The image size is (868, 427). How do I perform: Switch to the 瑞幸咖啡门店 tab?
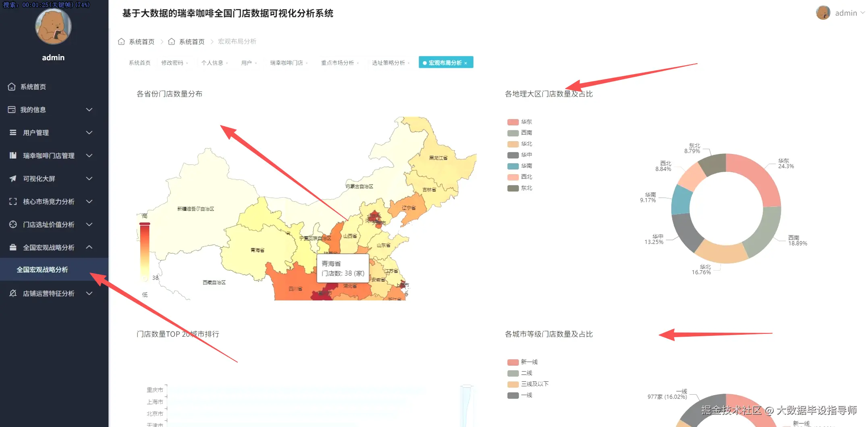287,63
